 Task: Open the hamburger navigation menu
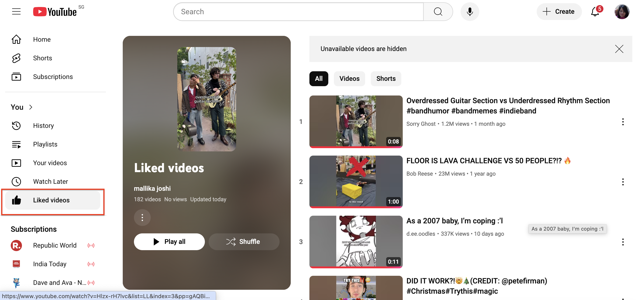click(x=16, y=11)
